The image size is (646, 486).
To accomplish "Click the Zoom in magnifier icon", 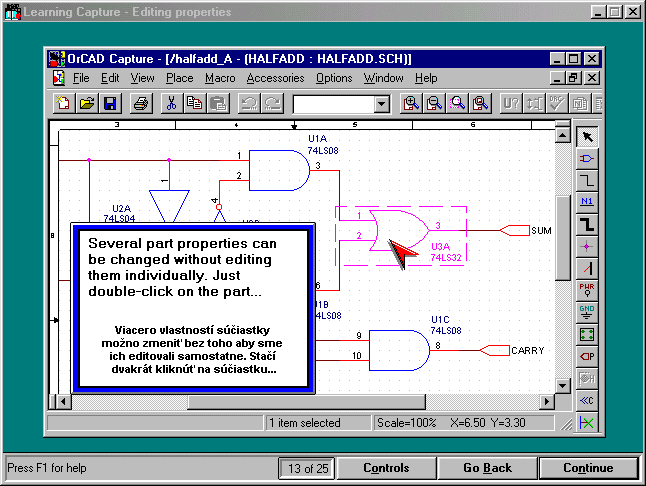I will [411, 103].
